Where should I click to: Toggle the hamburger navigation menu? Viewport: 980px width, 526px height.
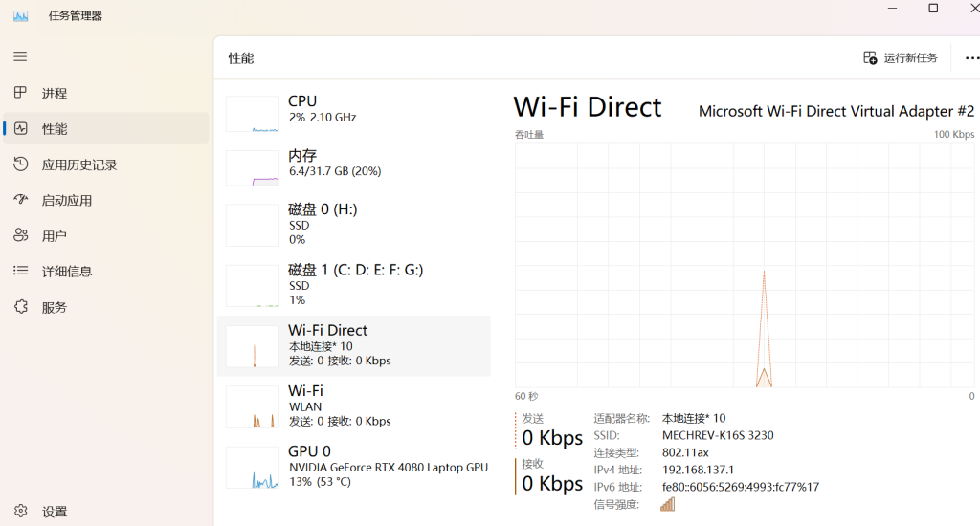coord(20,56)
